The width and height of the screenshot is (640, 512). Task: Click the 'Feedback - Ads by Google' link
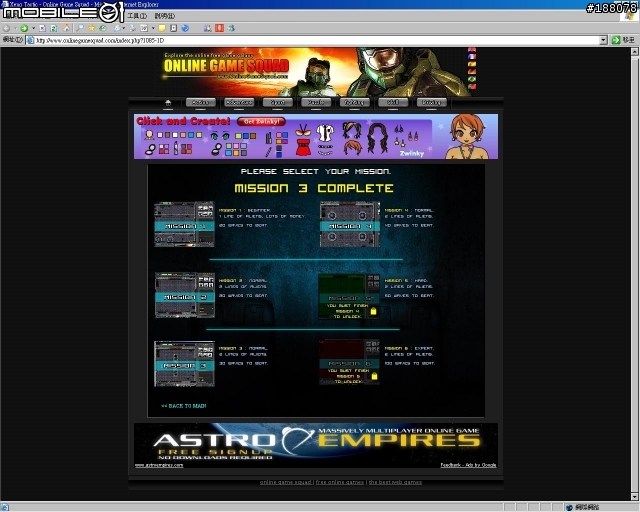[468, 465]
